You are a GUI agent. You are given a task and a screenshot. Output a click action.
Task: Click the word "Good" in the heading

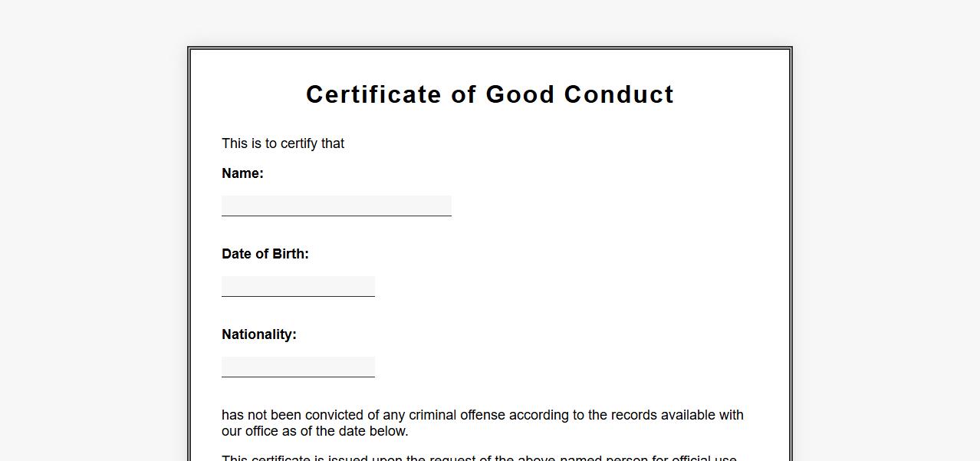coord(520,94)
